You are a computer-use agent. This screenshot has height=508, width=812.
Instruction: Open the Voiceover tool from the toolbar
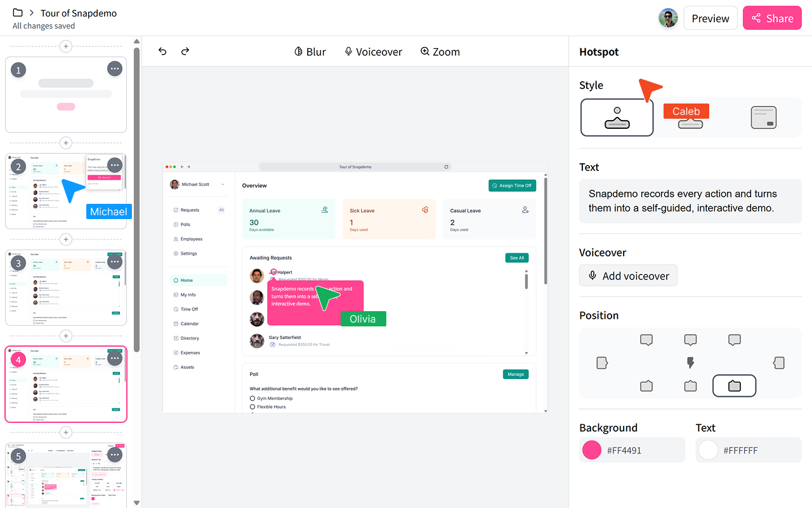click(373, 51)
